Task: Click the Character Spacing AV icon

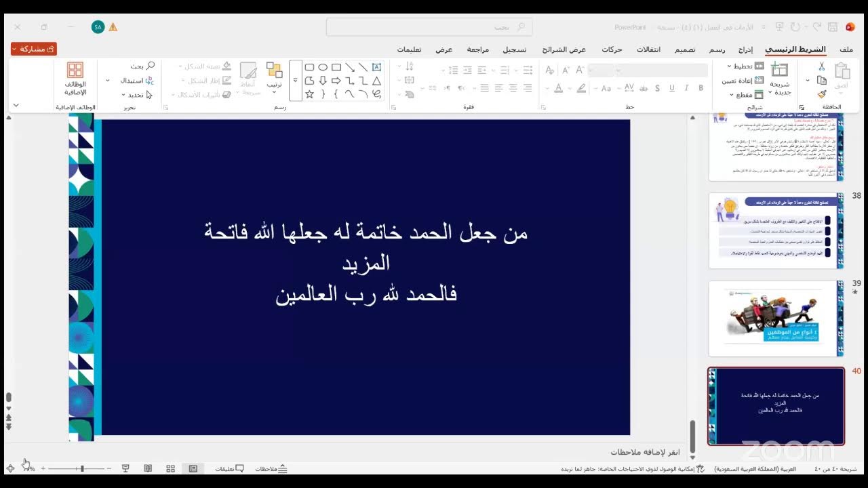Action: 629,88
